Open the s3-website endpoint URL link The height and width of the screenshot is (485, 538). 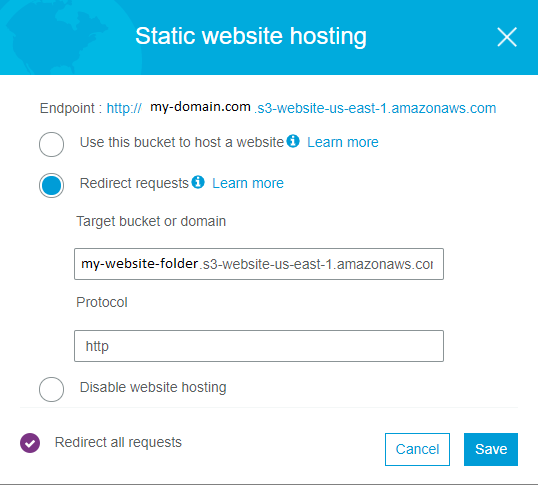point(375,108)
